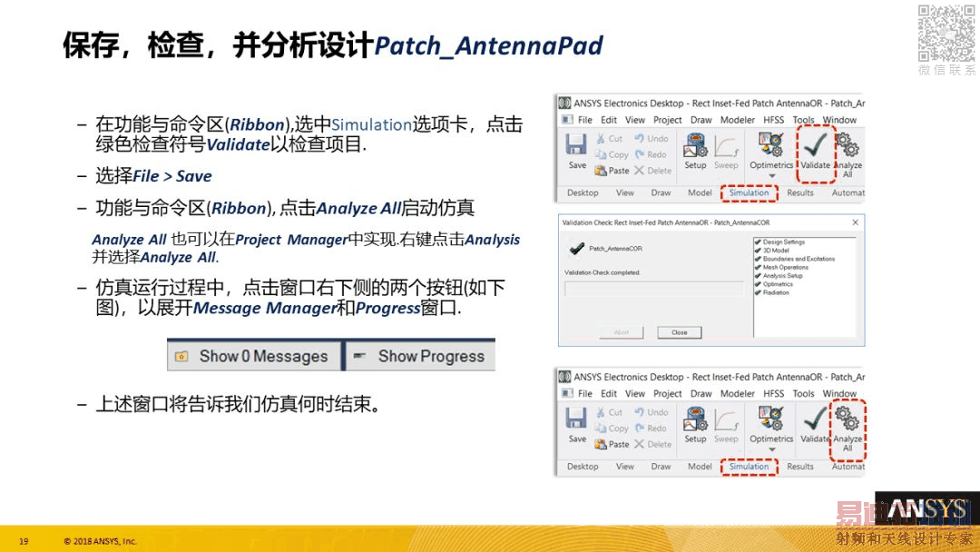Viewport: 980px width, 552px height.
Task: Click the Show Progress button
Action: [420, 356]
